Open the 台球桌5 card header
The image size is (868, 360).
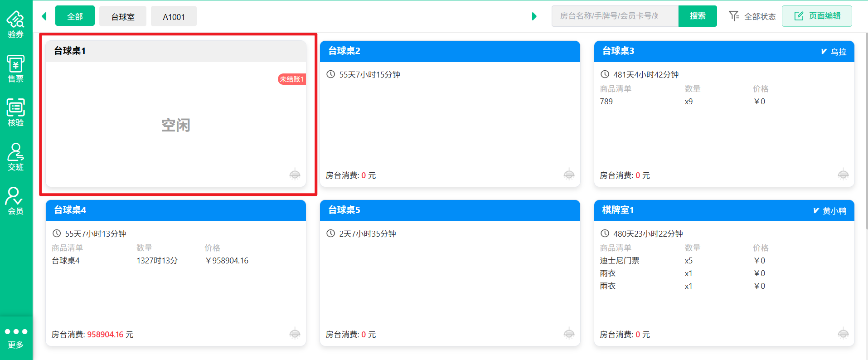point(450,210)
